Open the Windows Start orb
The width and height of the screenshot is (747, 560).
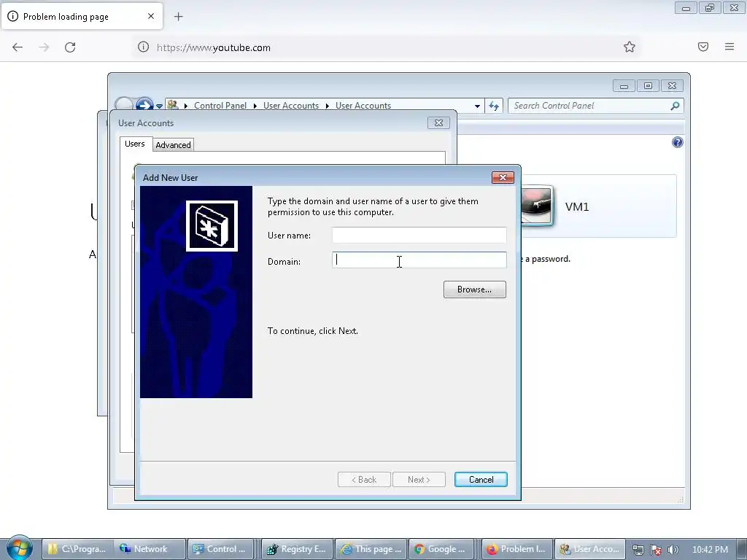coord(19,548)
